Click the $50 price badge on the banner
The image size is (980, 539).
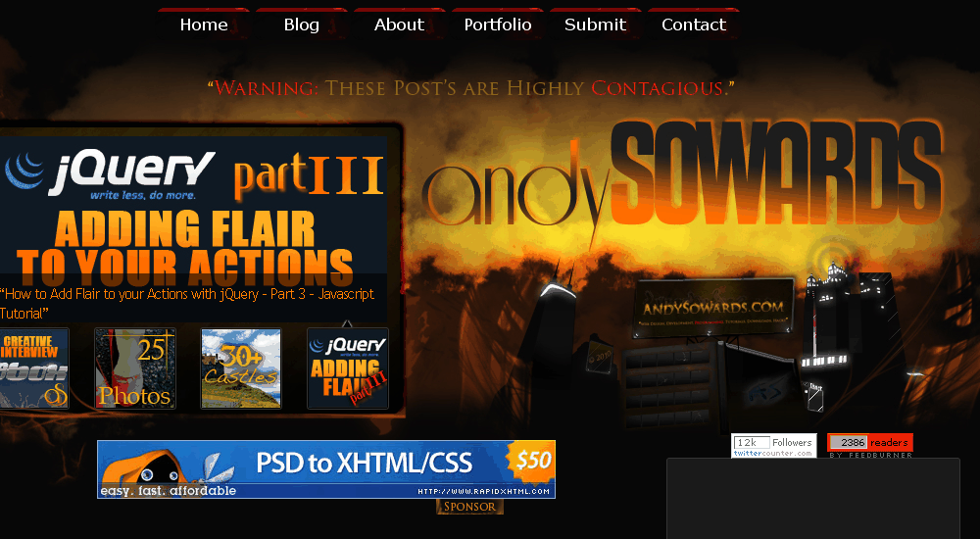pyautogui.click(x=530, y=462)
